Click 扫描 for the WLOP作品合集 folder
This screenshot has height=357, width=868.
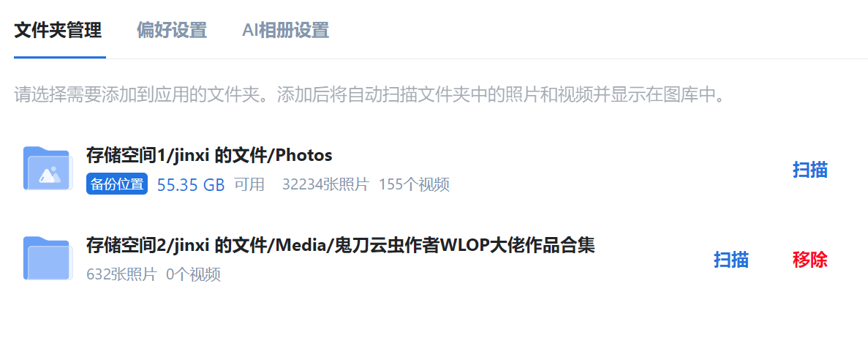[x=731, y=259]
